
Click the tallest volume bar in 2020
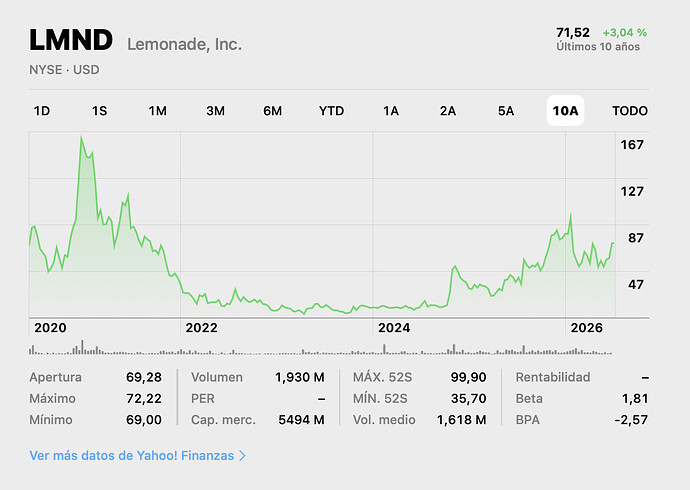click(82, 347)
